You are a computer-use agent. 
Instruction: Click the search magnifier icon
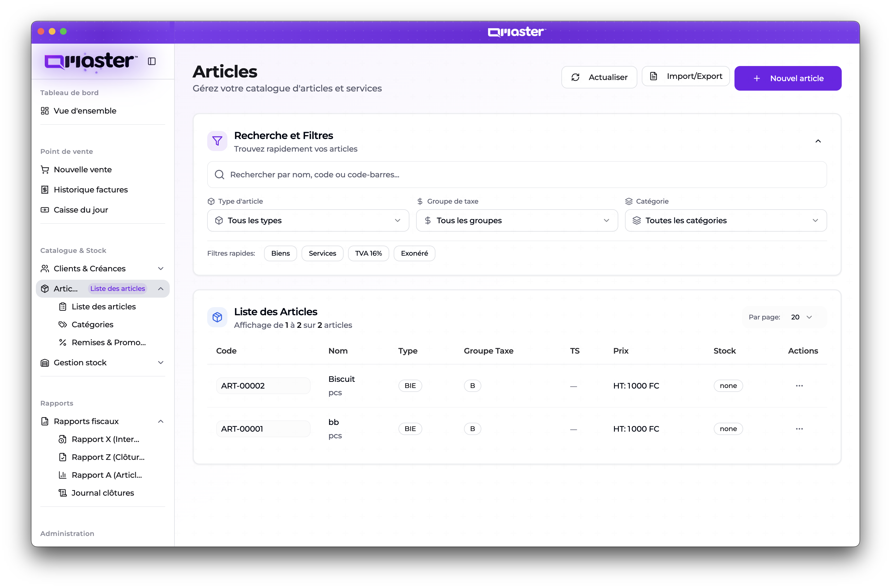pyautogui.click(x=220, y=175)
